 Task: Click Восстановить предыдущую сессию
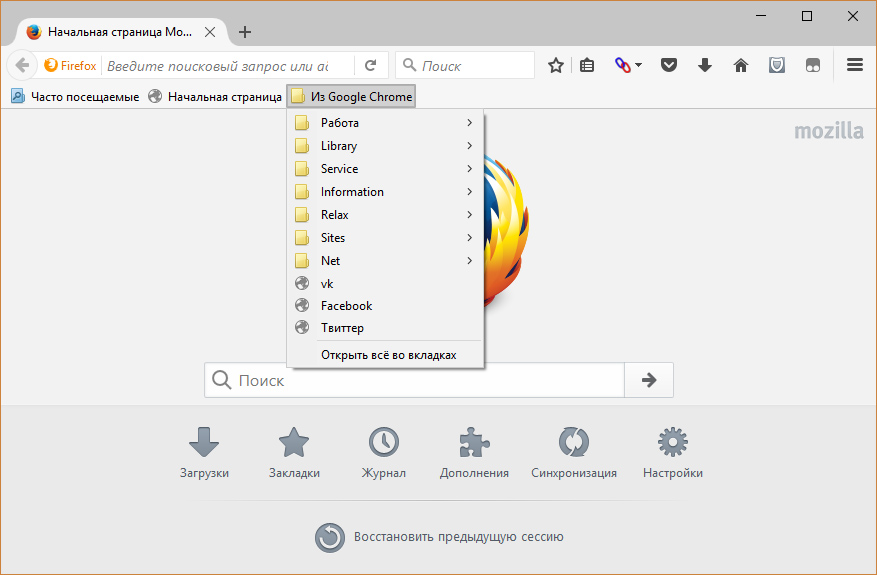coord(439,537)
